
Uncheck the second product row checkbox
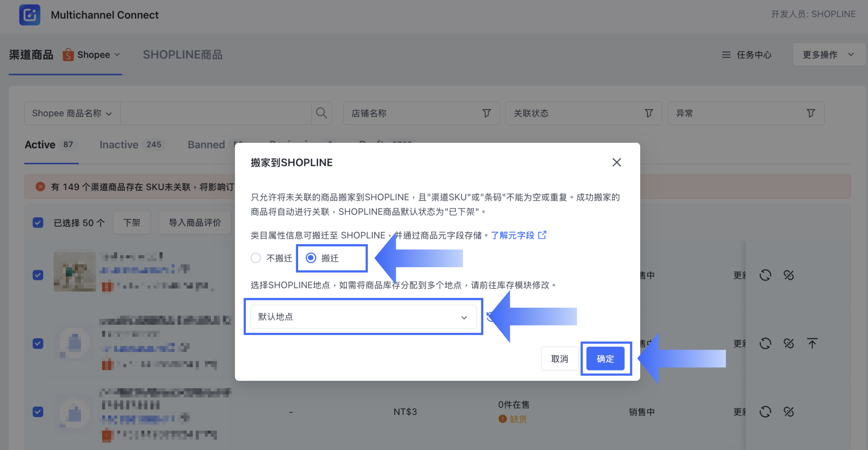38,343
